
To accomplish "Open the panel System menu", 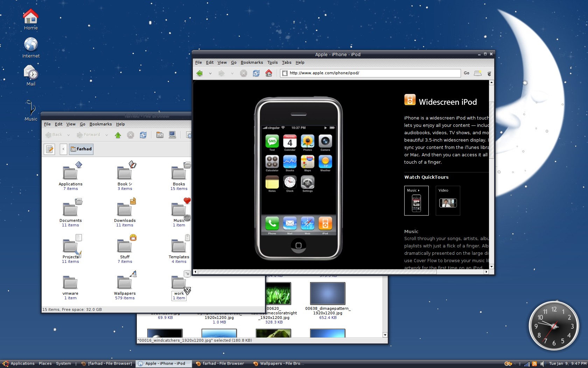I will (63, 364).
